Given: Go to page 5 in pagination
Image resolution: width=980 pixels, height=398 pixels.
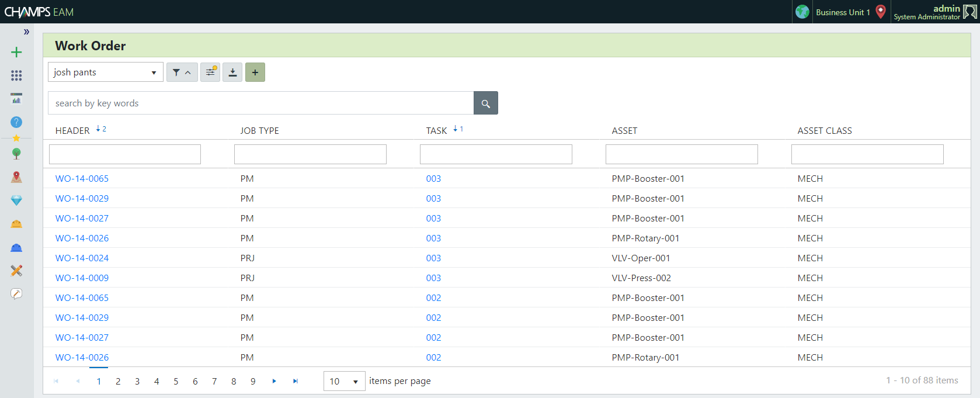Looking at the screenshot, I should point(176,381).
